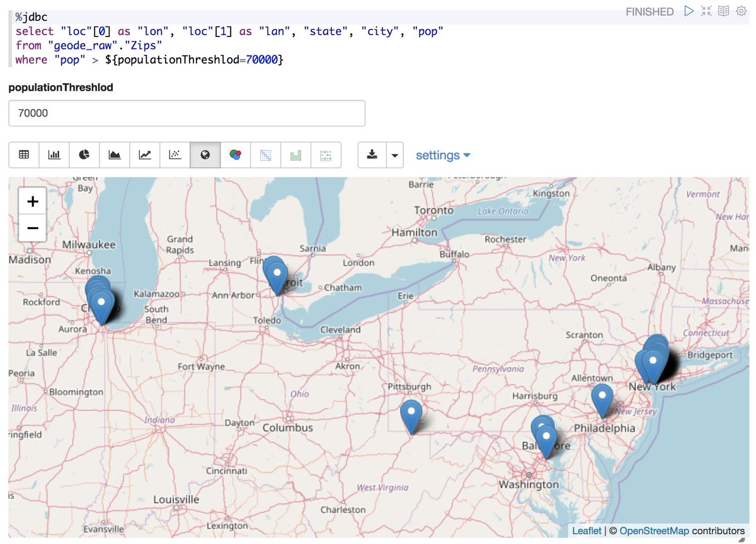Viewport: 756px width, 544px height.
Task: Click the map marker near Pittsburgh
Action: coord(411,417)
